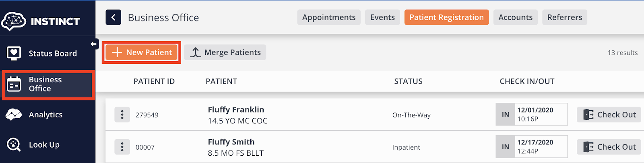
Task: Click Fluffy Franklin's check-in date field
Action: [541, 115]
